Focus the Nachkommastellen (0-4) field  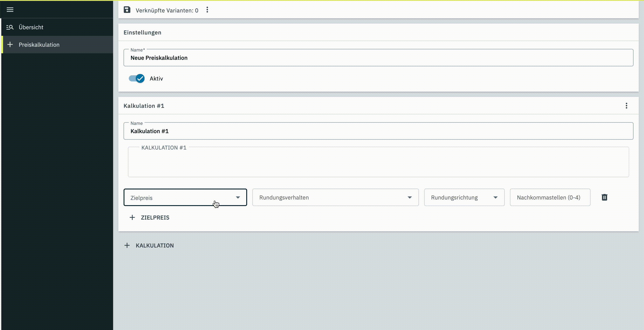point(550,197)
